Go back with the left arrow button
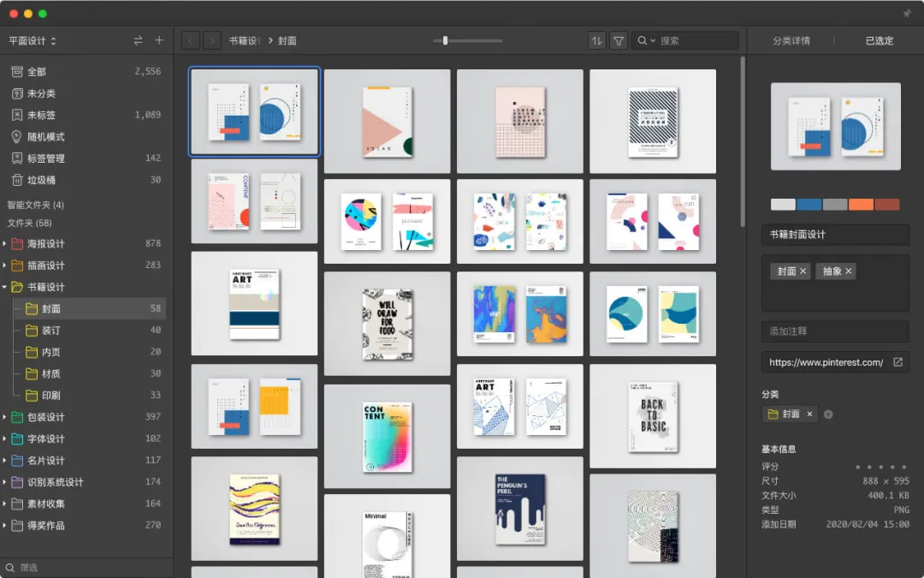 [x=190, y=41]
